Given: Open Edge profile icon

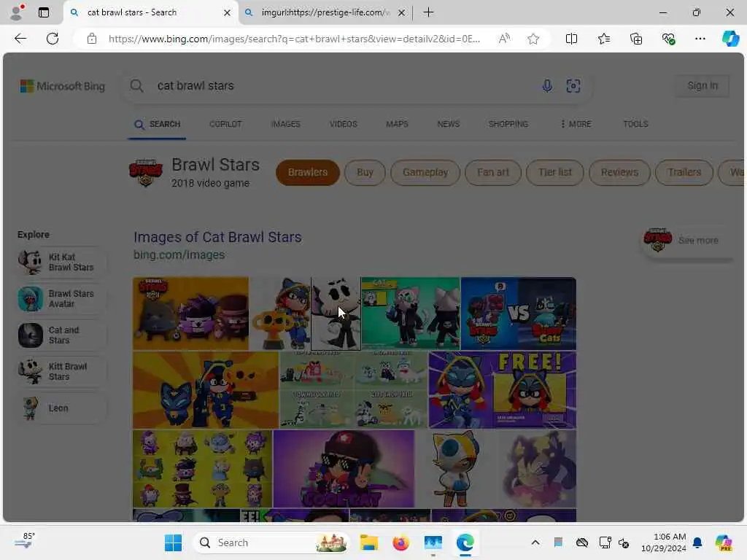Looking at the screenshot, I should [x=17, y=12].
